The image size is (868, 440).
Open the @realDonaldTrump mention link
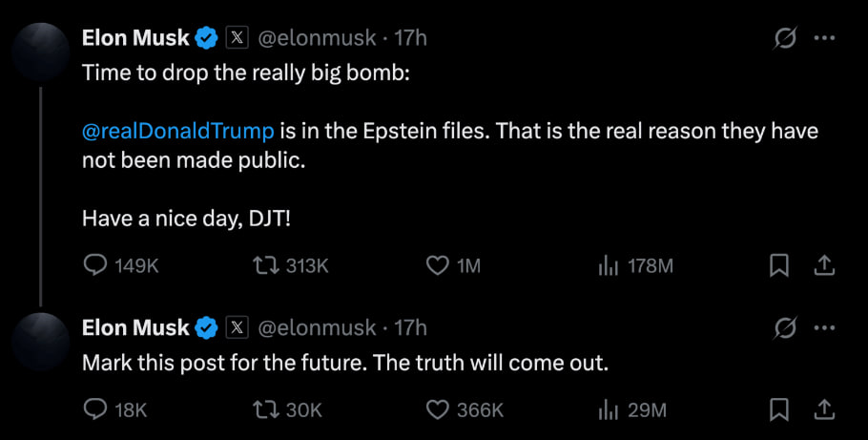(x=178, y=131)
